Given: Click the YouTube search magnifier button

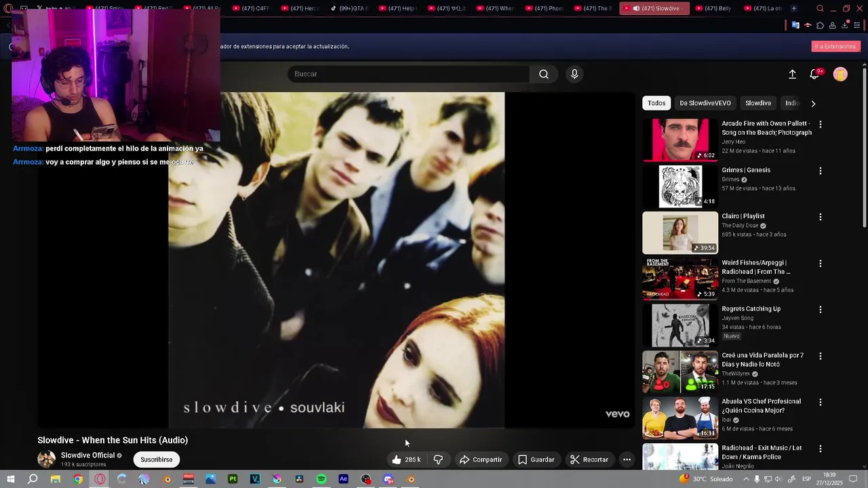Looking at the screenshot, I should (x=544, y=74).
